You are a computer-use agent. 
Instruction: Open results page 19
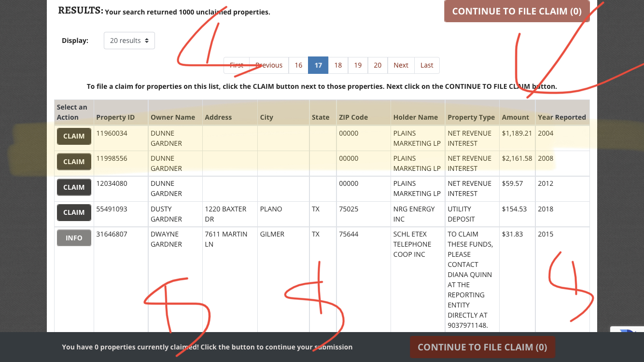[x=358, y=65]
